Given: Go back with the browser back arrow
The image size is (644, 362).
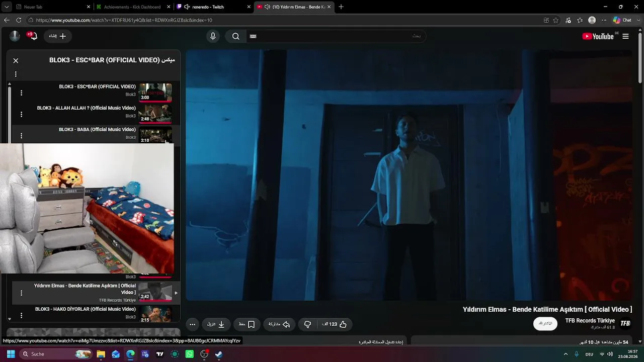Looking at the screenshot, I should [7, 20].
